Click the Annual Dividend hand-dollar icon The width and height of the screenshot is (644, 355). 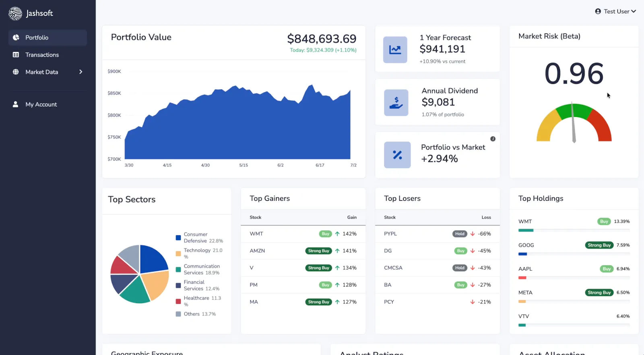point(396,103)
